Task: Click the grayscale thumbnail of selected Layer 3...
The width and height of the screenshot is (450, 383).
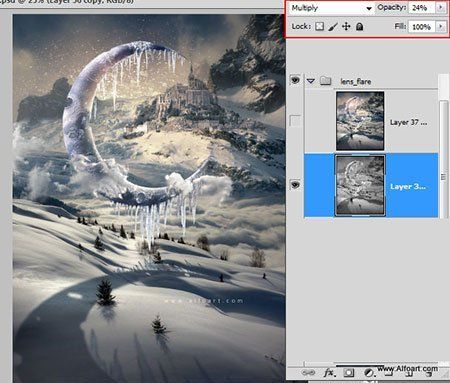Action: coord(360,185)
